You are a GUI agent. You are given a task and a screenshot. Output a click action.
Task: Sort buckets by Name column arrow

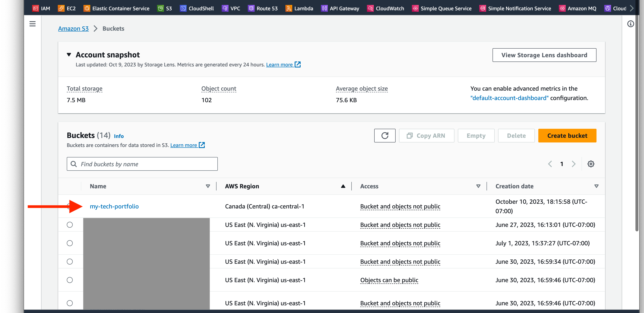point(208,186)
